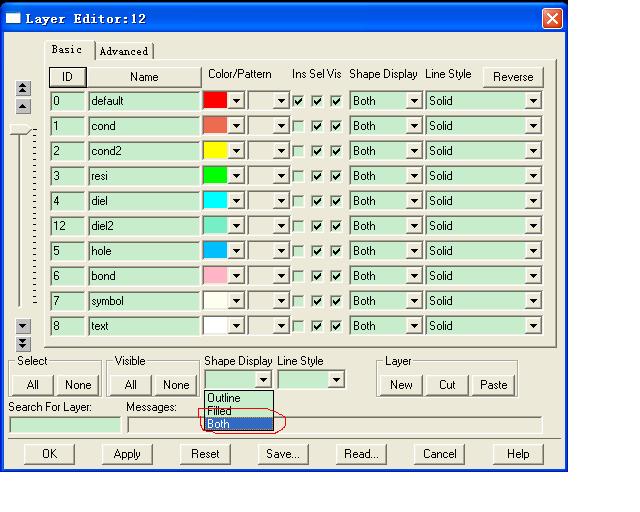Click the name field containing symbol
640x512 pixels.
[x=144, y=301]
